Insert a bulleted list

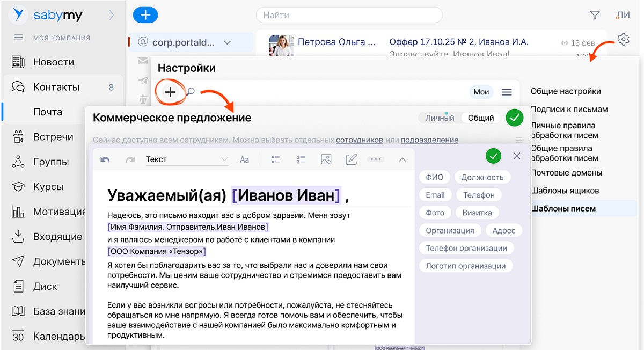click(x=276, y=159)
